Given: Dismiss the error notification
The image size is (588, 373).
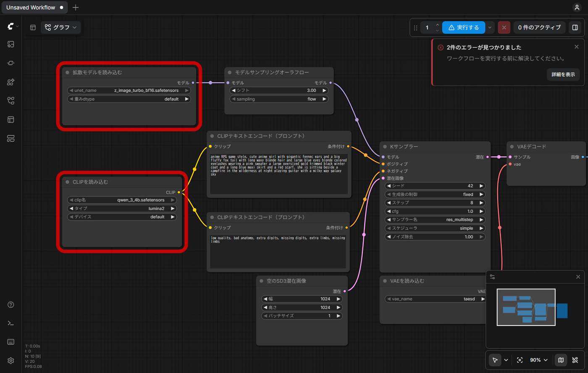Looking at the screenshot, I should pyautogui.click(x=577, y=47).
